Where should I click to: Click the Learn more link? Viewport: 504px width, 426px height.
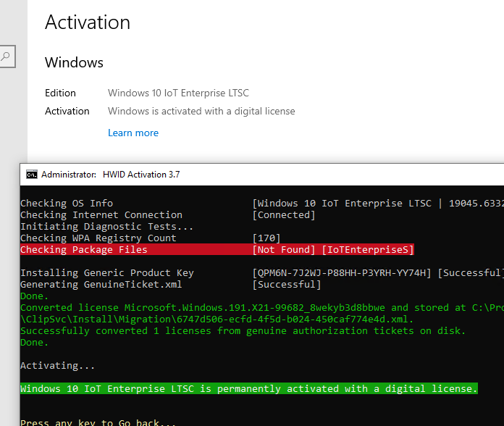(133, 133)
